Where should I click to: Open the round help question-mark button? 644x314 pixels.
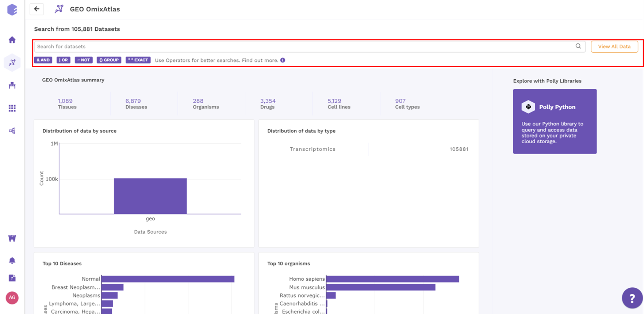[x=632, y=298]
